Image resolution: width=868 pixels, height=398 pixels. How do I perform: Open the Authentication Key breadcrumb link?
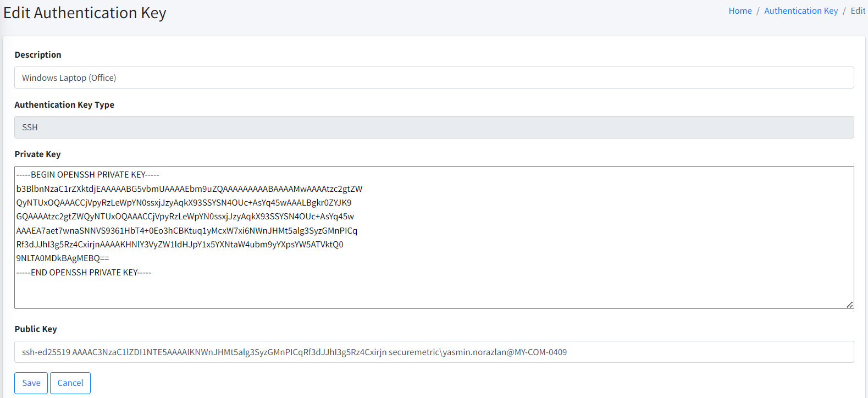pos(801,11)
